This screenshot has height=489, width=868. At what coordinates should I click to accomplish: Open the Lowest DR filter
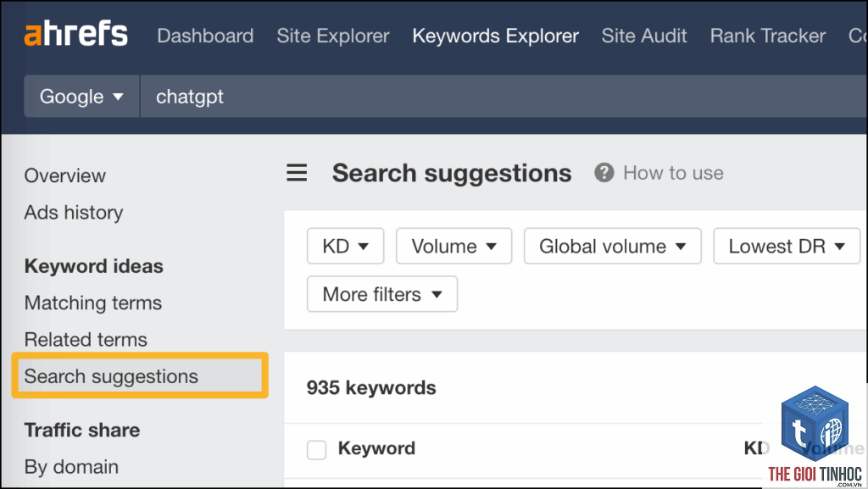click(787, 246)
